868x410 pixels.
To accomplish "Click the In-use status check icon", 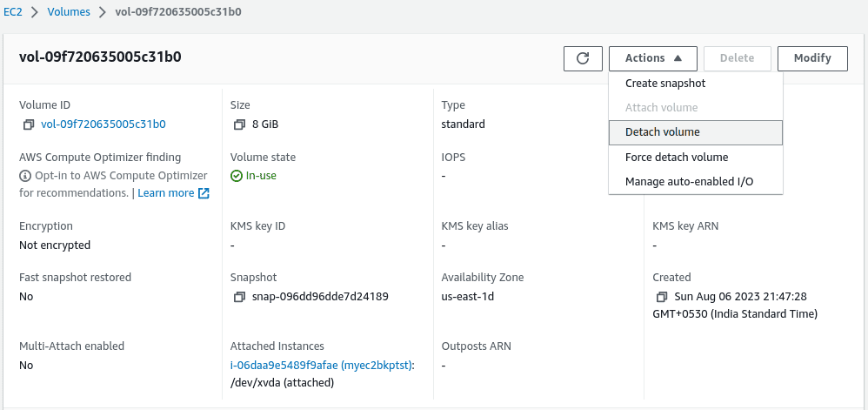I will click(x=237, y=176).
